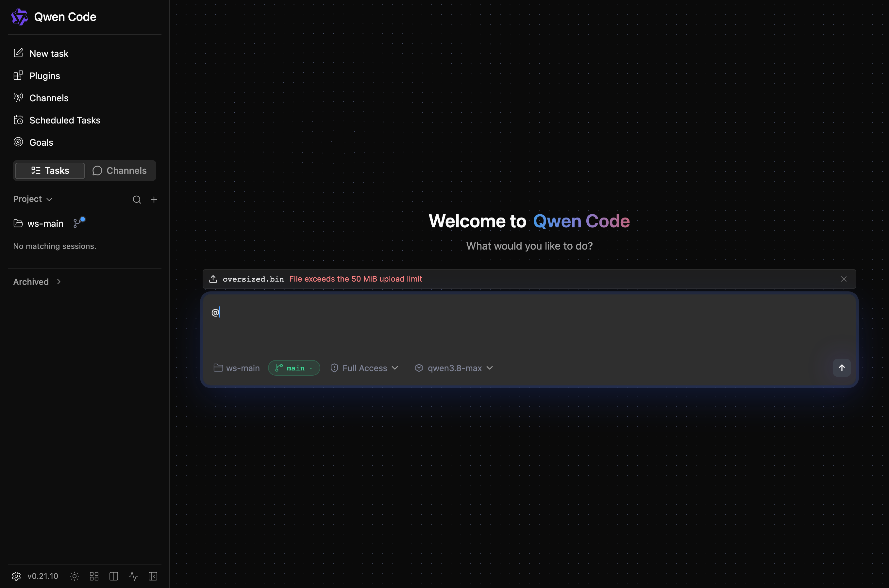This screenshot has height=588, width=889.
Task: Click the git branch icon beside ws-main
Action: point(78,223)
